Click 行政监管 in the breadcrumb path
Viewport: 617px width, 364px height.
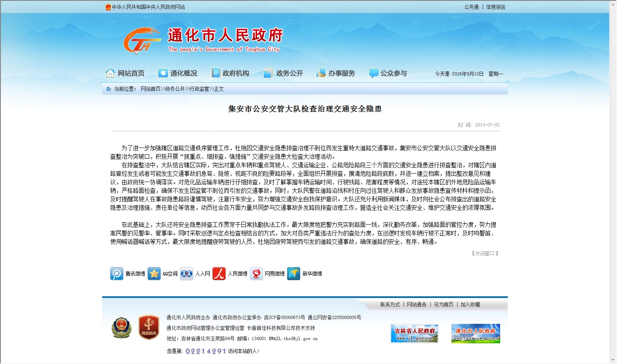click(x=200, y=89)
